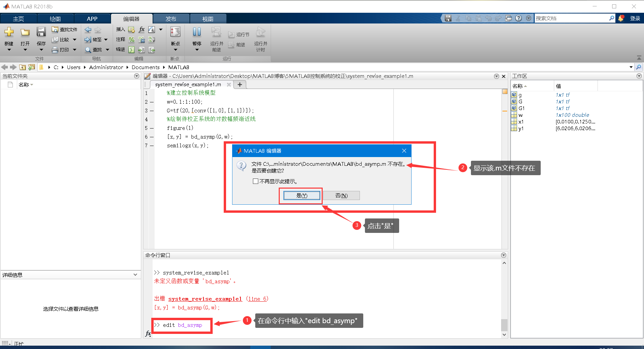Click the 打开 (Open) folder icon
The height and width of the screenshot is (349, 644).
point(25,32)
